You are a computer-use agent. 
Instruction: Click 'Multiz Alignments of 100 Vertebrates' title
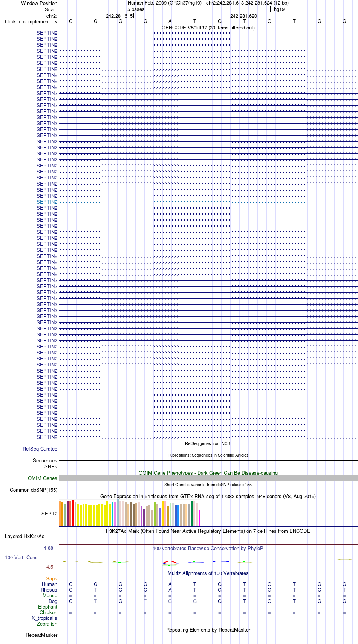pyautogui.click(x=208, y=573)
